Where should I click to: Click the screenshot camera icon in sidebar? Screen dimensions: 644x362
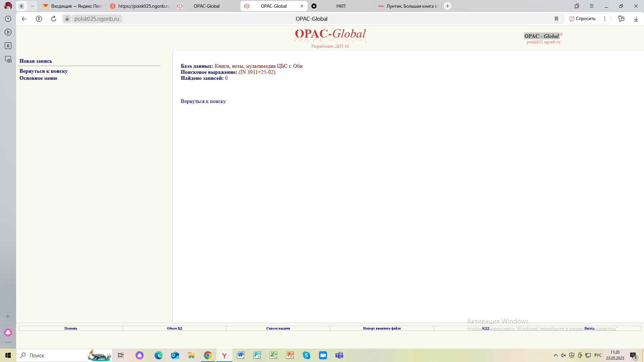(x=8, y=59)
